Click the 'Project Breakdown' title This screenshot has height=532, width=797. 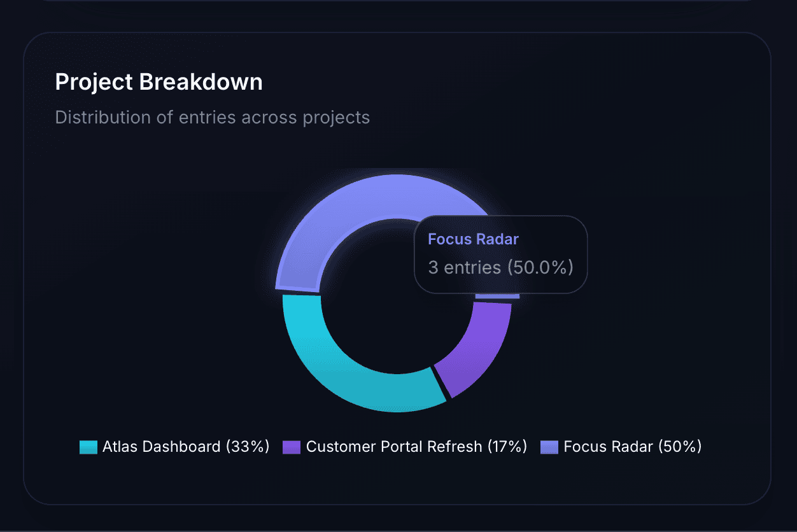click(159, 81)
